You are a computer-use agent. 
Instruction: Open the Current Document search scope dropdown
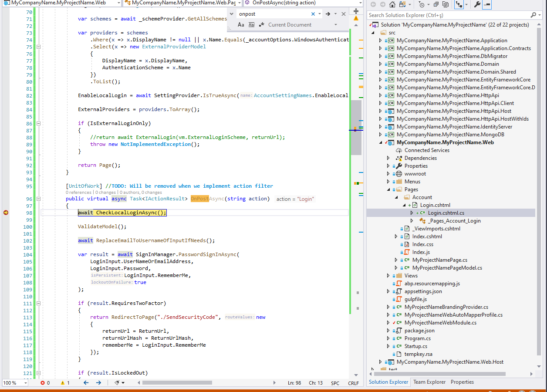click(335, 25)
